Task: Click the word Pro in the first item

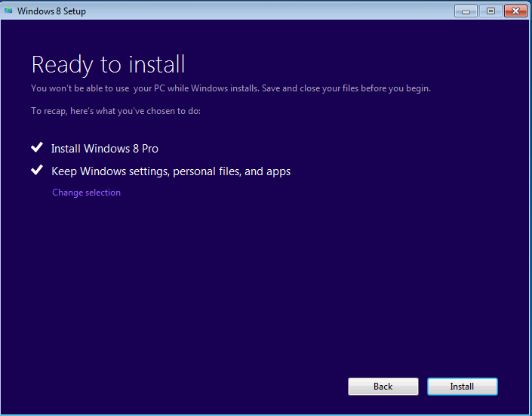Action: pyautogui.click(x=149, y=149)
